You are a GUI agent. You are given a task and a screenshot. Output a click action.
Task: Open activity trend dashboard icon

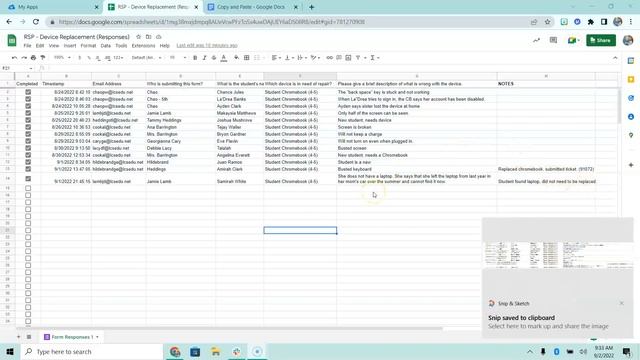[x=536, y=40]
